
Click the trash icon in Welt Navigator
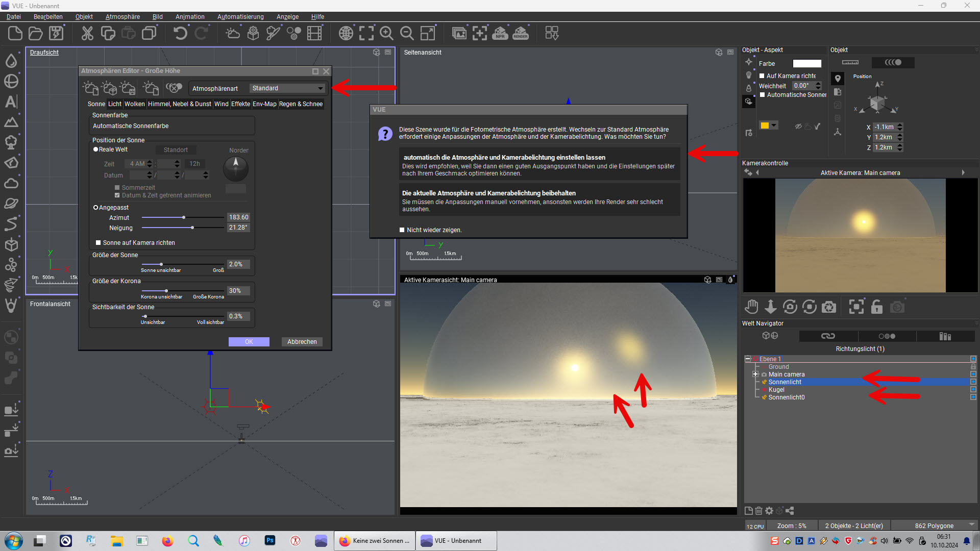[x=759, y=511]
